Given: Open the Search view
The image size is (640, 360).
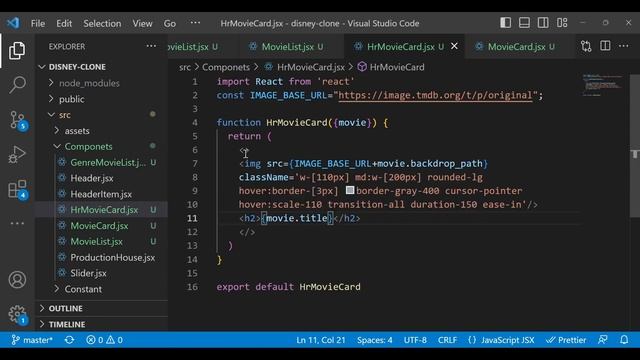Looking at the screenshot, I should (17, 84).
